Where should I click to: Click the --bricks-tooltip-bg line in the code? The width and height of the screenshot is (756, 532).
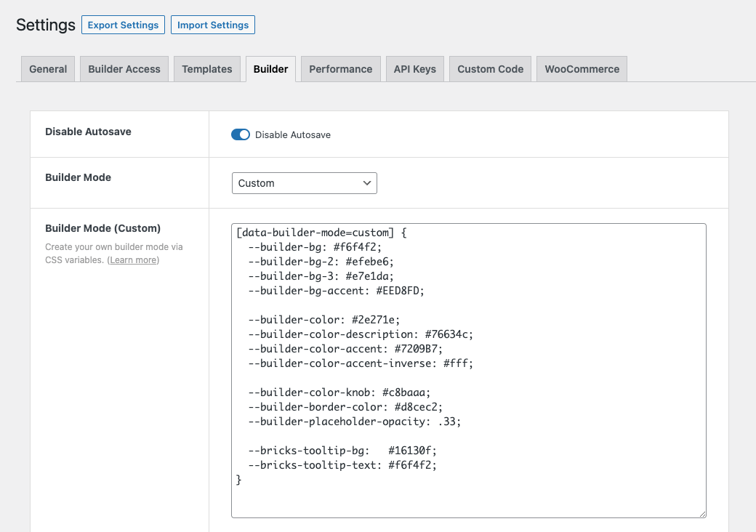pyautogui.click(x=342, y=451)
